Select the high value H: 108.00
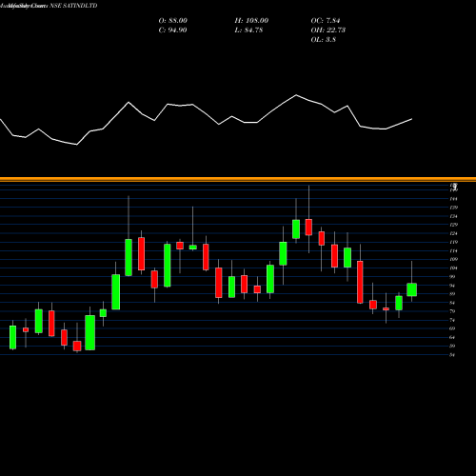This screenshot has height=476, width=476. (251, 21)
